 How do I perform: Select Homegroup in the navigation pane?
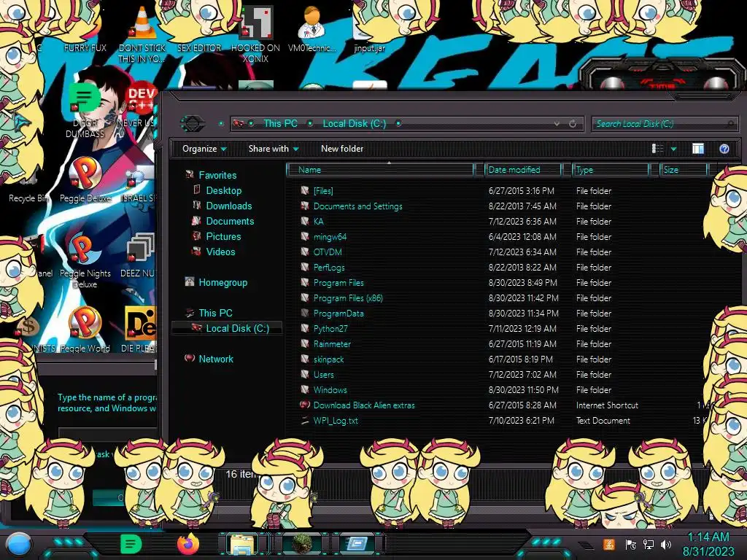click(x=223, y=282)
